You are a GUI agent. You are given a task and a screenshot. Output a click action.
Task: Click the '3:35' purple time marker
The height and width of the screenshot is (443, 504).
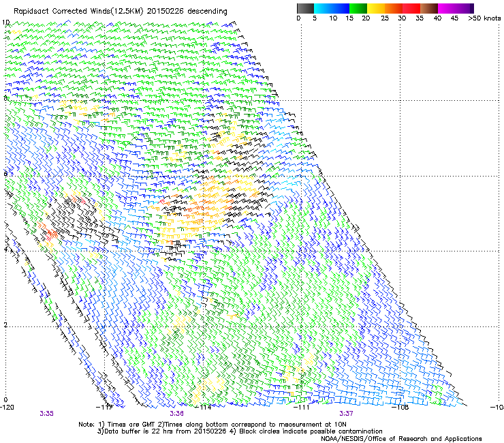(46, 414)
